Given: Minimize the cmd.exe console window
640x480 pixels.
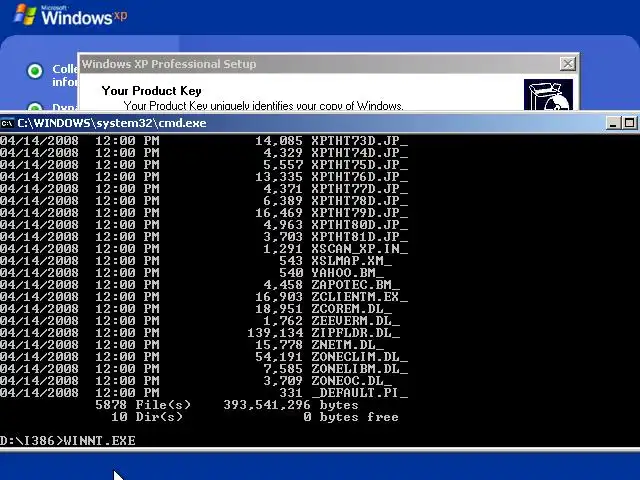Looking at the screenshot, I should [612, 123].
